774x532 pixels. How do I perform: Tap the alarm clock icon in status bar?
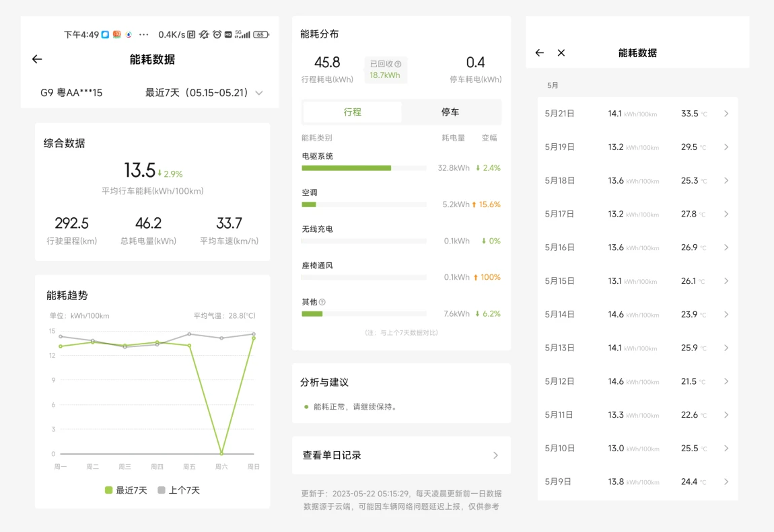217,34
